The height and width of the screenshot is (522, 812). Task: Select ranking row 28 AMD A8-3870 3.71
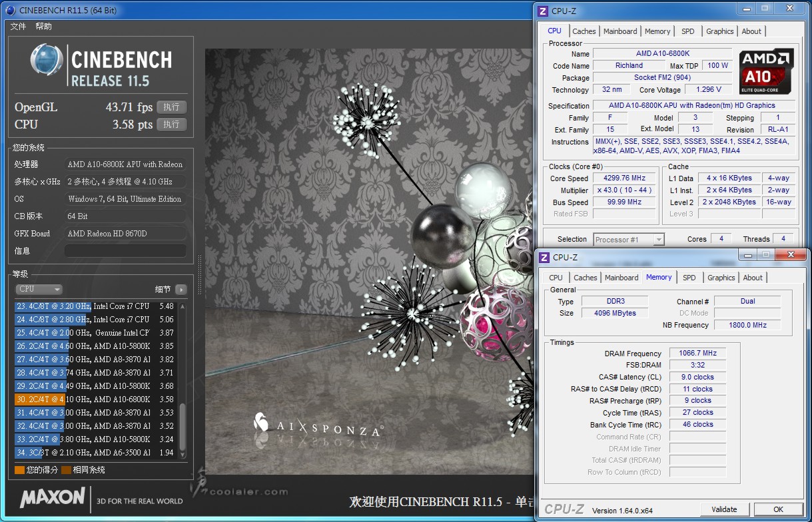pyautogui.click(x=96, y=373)
